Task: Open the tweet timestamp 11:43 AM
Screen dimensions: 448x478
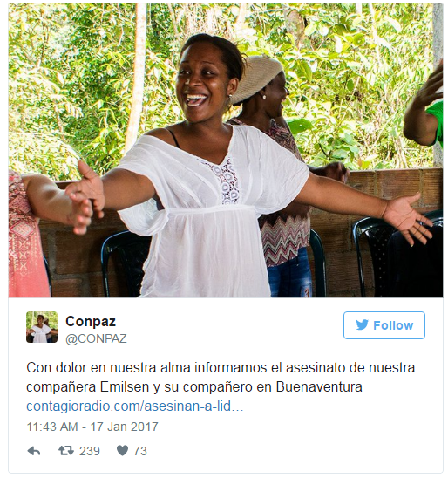Action: click(x=52, y=427)
